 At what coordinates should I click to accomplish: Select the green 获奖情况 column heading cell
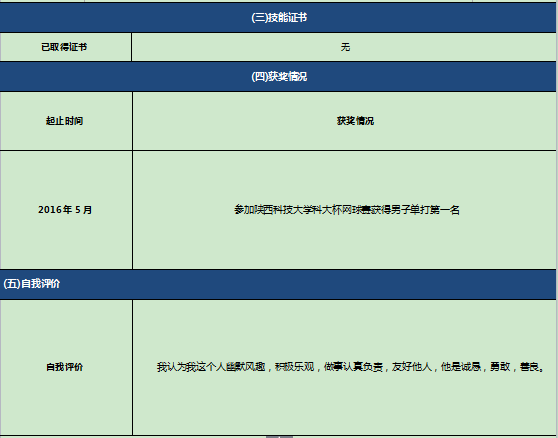point(344,121)
